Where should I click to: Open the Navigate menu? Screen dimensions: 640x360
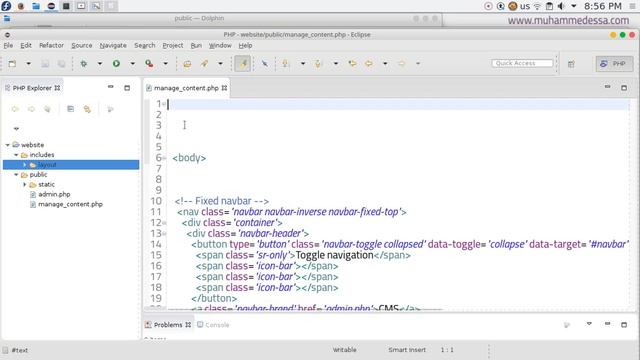(113, 45)
